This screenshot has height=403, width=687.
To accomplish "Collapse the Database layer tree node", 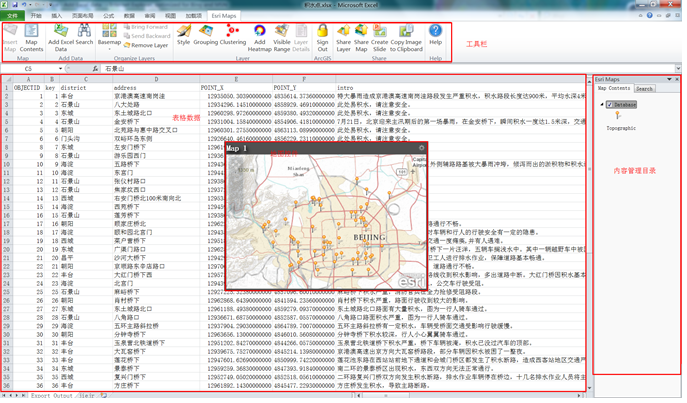I will coord(602,104).
